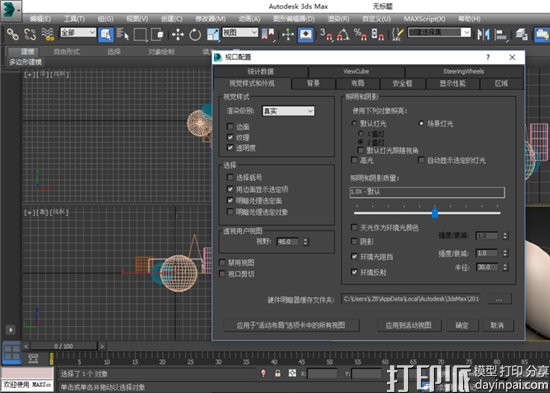Select the Rotate tool icon

(x=195, y=34)
